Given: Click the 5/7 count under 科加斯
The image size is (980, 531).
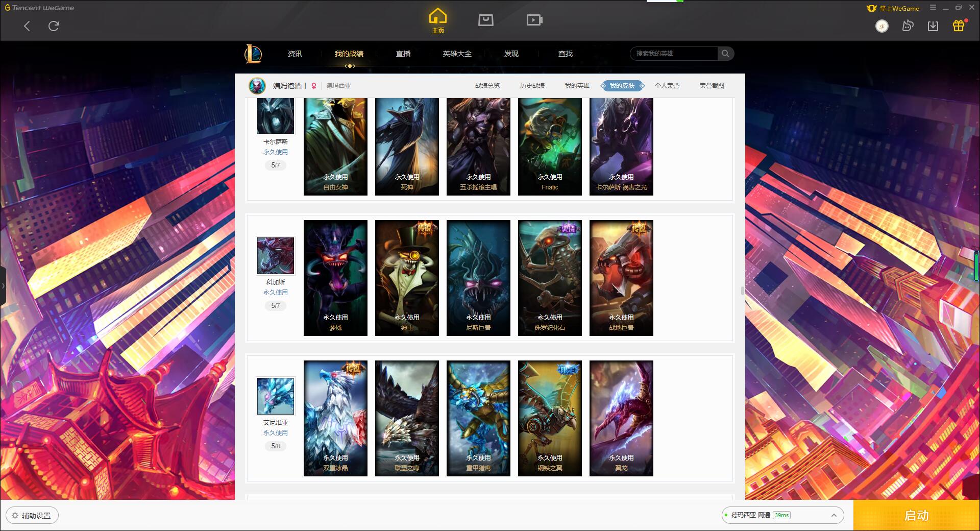Looking at the screenshot, I should coord(276,305).
